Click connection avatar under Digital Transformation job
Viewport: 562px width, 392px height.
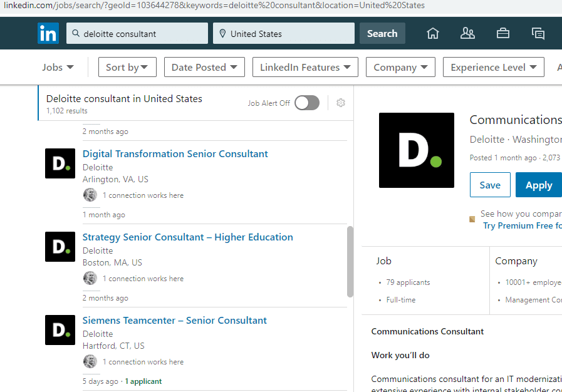[90, 195]
